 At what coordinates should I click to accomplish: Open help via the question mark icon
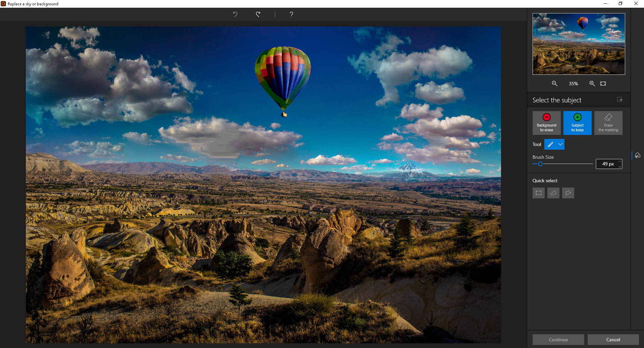click(x=291, y=14)
